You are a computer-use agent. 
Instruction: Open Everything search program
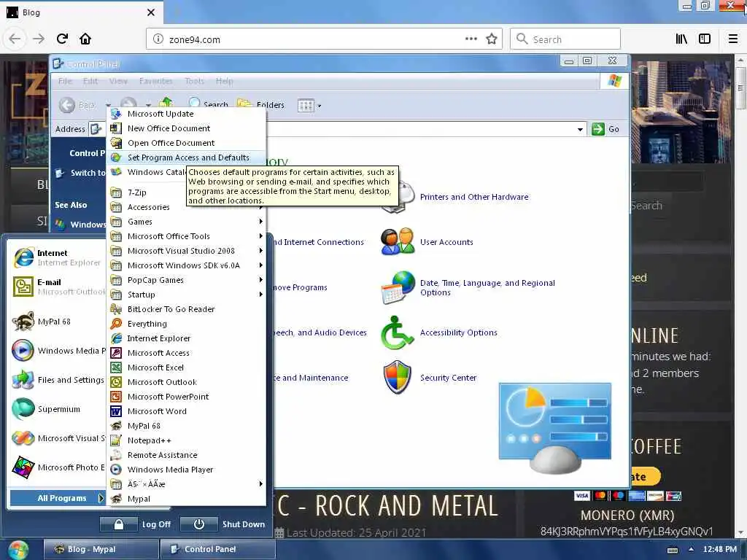pos(187,324)
